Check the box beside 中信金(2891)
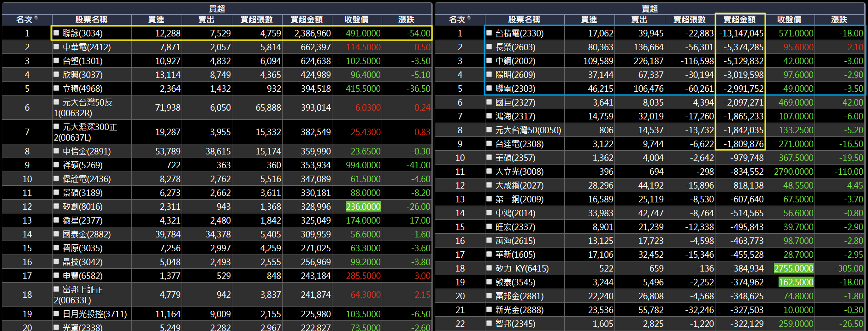Image resolution: width=868 pixels, height=331 pixels. click(56, 151)
